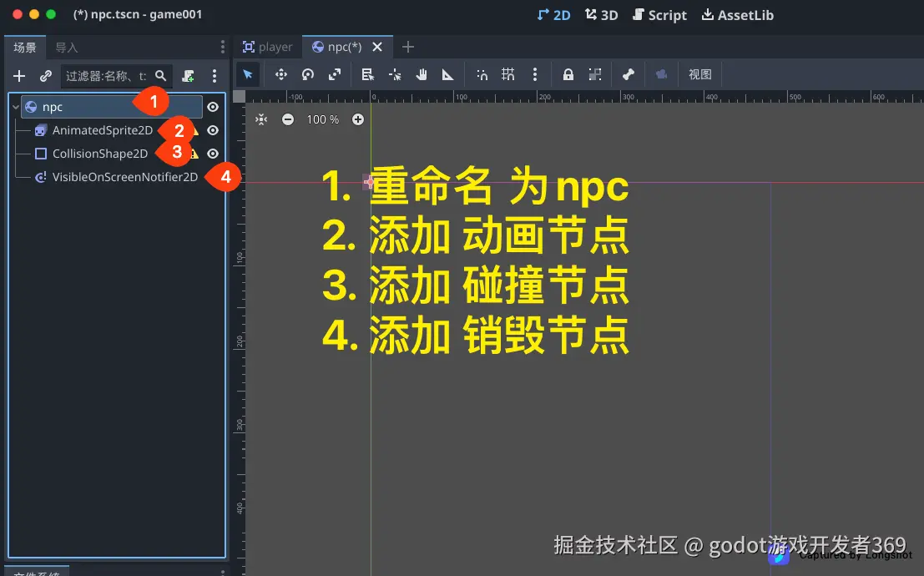The height and width of the screenshot is (576, 924).
Task: Group the selected node's children
Action: pos(595,74)
